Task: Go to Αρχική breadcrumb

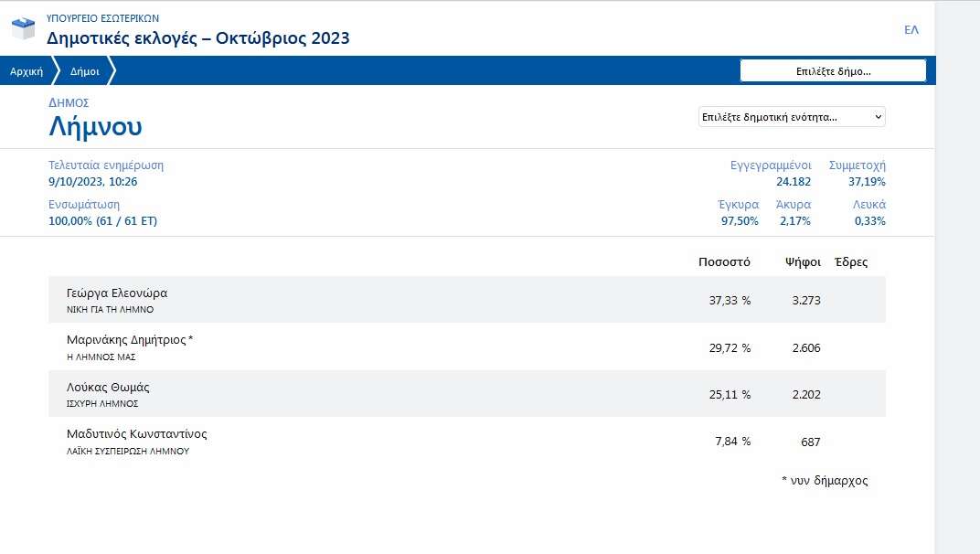Action: pos(27,71)
